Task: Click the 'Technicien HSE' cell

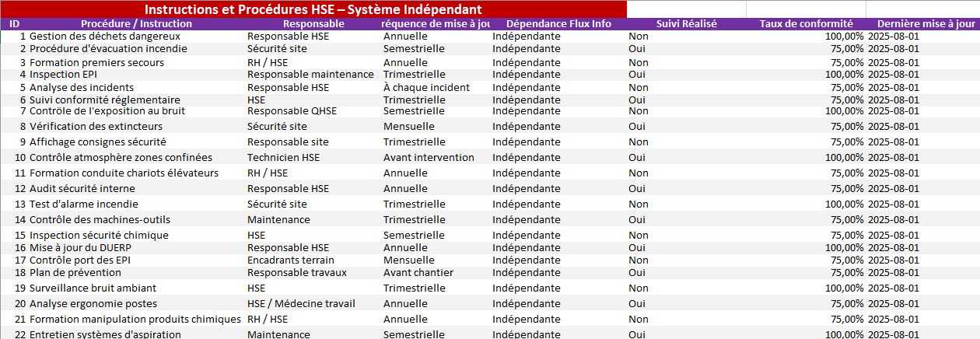Action: 283,158
